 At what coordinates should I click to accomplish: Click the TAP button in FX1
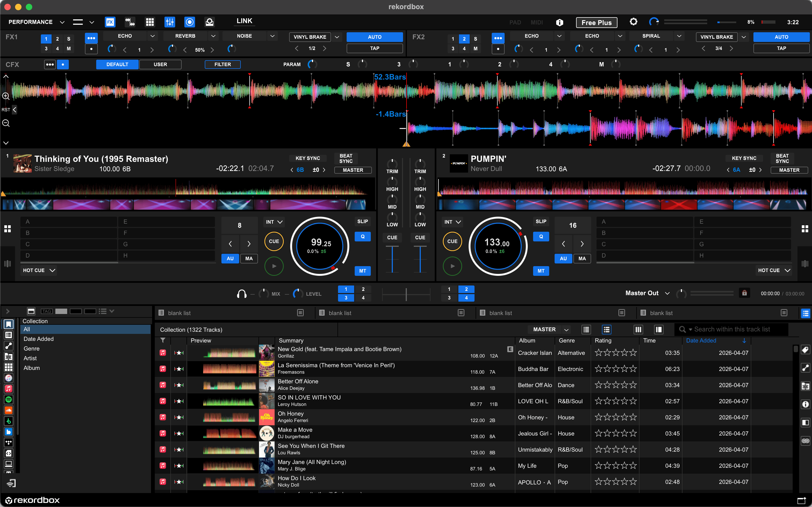click(x=374, y=48)
